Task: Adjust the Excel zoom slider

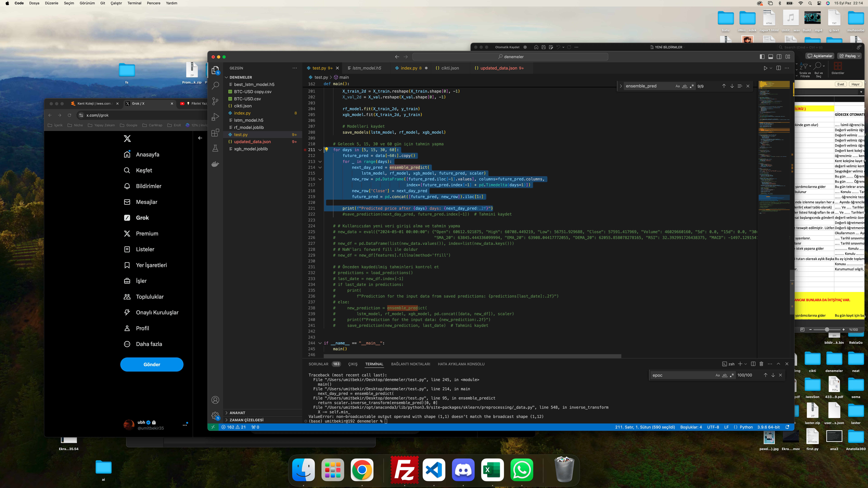Action: point(827,329)
